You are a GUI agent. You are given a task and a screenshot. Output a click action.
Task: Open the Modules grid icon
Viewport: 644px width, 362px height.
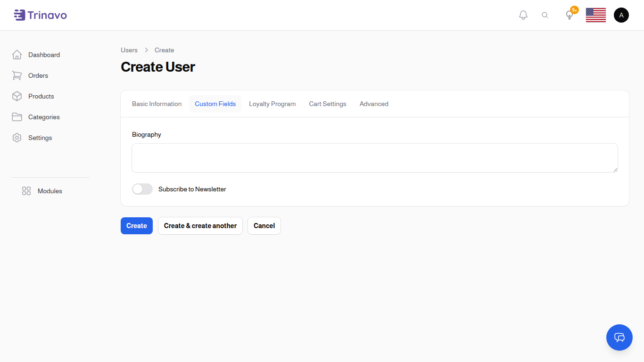[26, 191]
